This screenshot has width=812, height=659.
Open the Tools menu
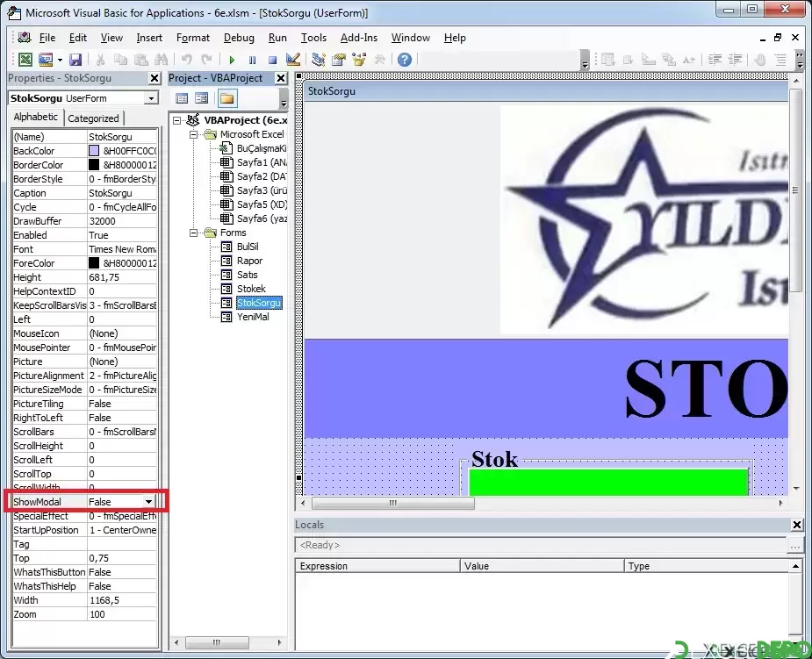[313, 38]
